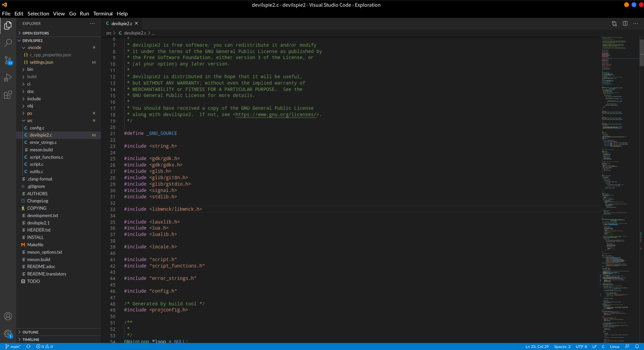The width and height of the screenshot is (644, 350).
Task: Click the VS Code logo icon in the title bar
Action: (x=4, y=5)
